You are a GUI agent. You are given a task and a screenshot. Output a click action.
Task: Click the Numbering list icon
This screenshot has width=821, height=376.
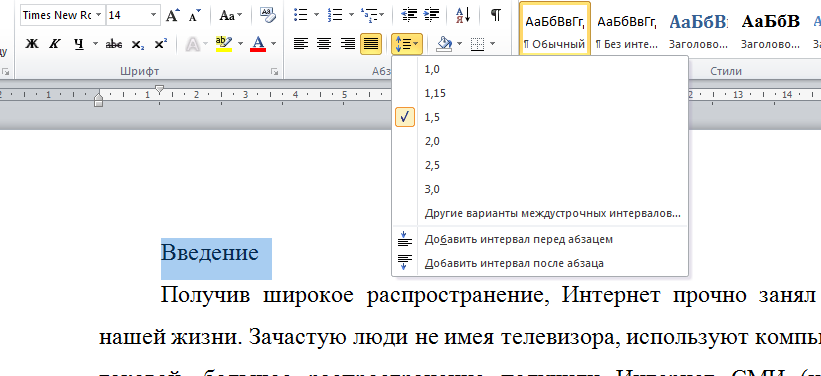coord(334,15)
